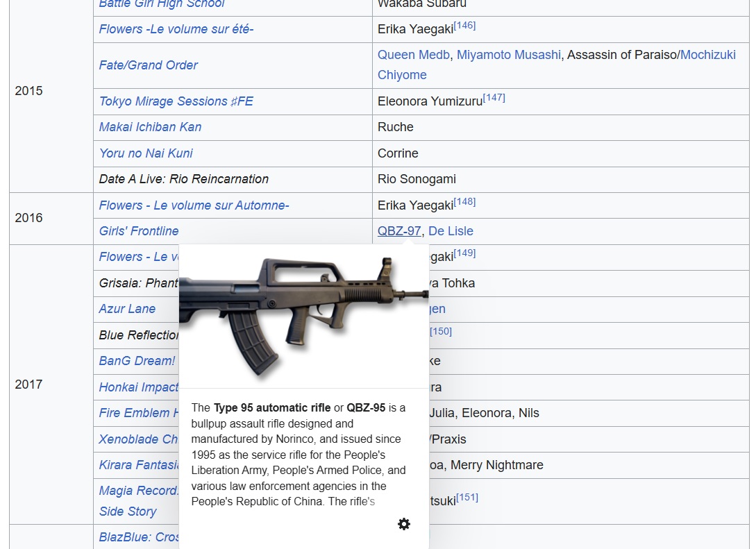
Task: Open the Girls' Frontline game link
Action: coord(139,231)
